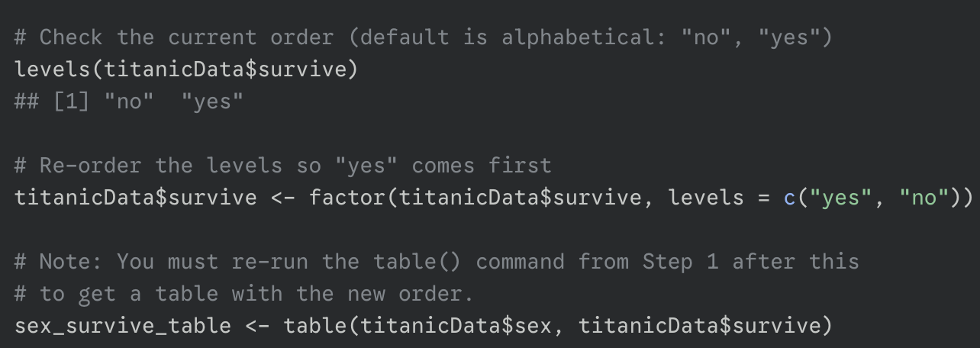
Task: Click the assignment arrow before factor
Action: (283, 198)
